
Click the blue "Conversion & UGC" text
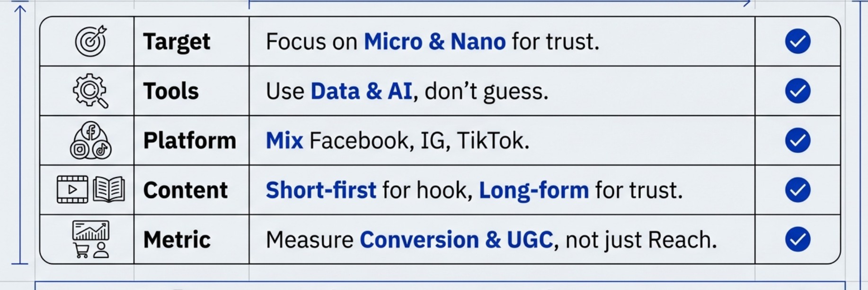(x=456, y=240)
